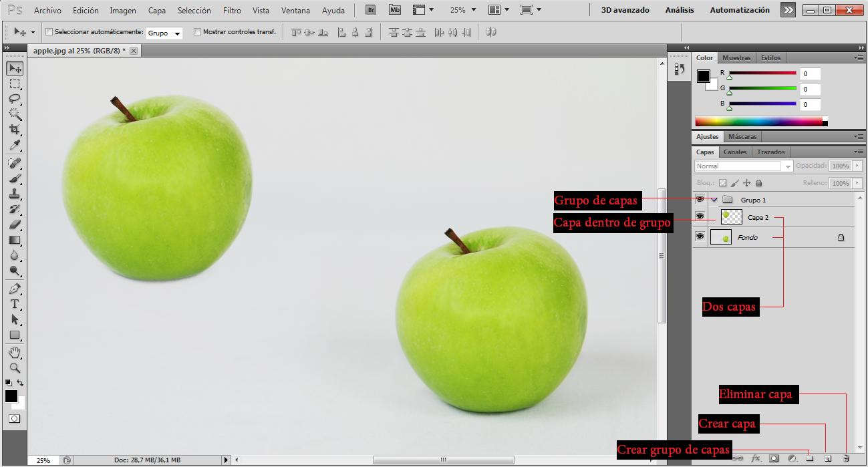Enable the Seleccionar automáticamente checkbox
This screenshot has height=467, width=868.
click(49, 31)
